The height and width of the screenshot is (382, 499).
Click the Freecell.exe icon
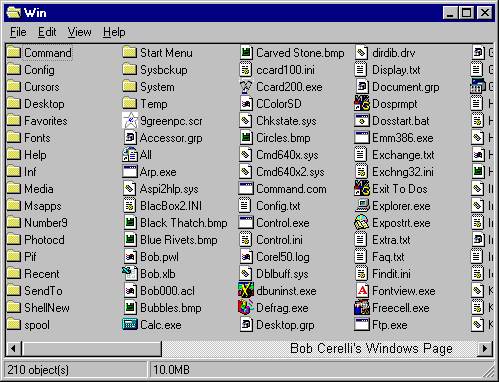coord(362,307)
